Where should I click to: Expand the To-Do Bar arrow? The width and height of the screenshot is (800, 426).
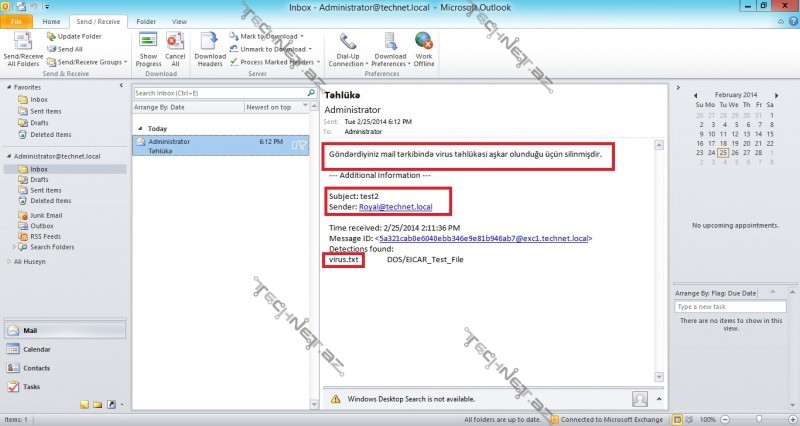pos(678,87)
